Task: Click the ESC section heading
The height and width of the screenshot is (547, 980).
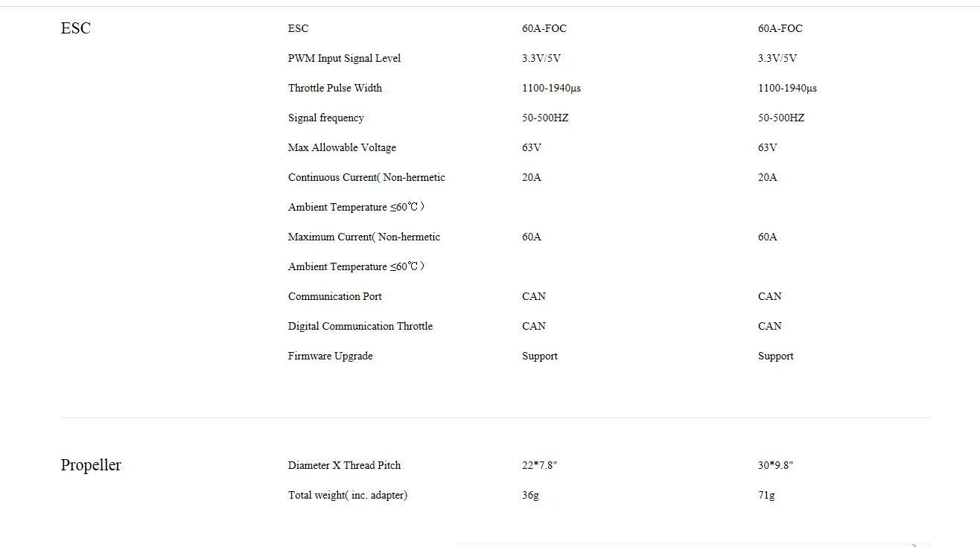Action: point(75,28)
